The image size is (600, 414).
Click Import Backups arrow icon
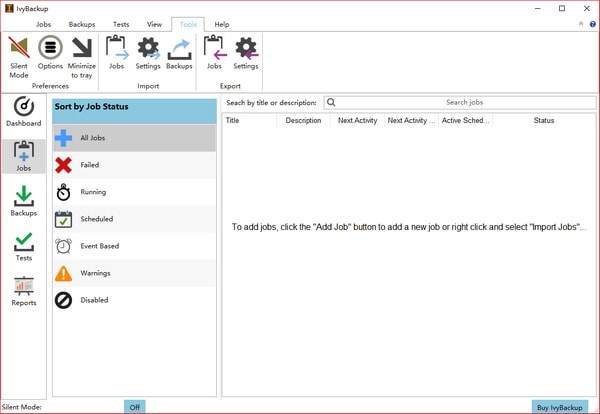tap(179, 53)
